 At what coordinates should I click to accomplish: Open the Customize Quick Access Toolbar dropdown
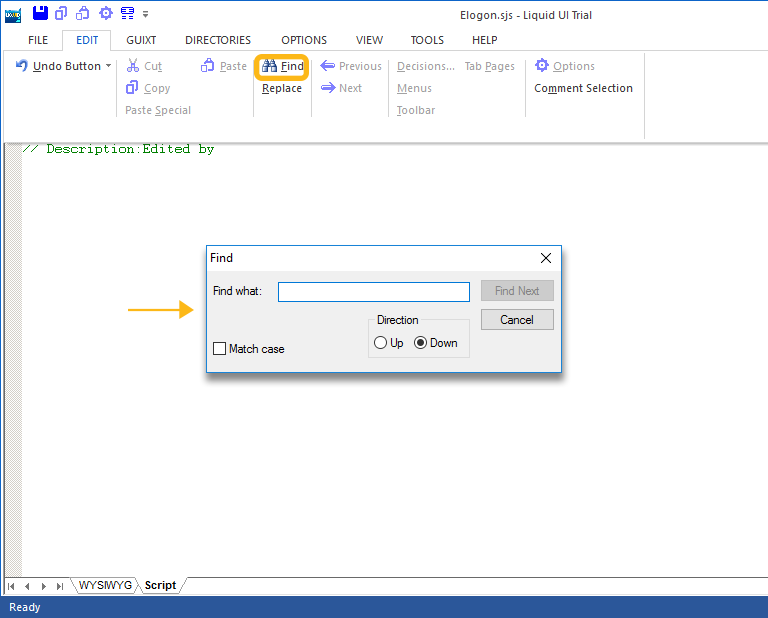[146, 14]
